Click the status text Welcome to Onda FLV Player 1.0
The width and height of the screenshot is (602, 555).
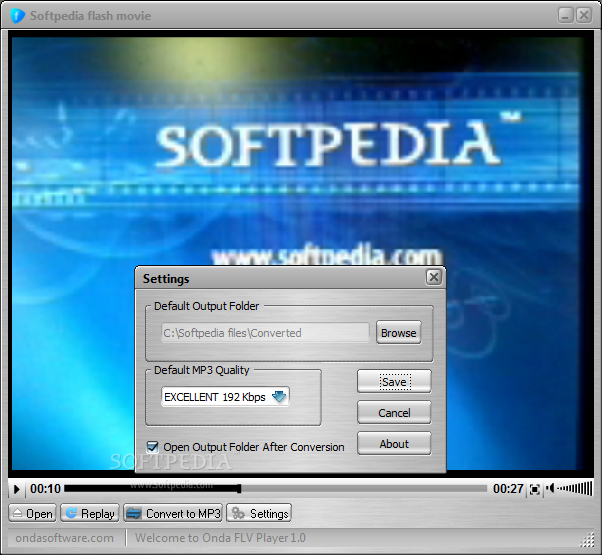(x=220, y=538)
